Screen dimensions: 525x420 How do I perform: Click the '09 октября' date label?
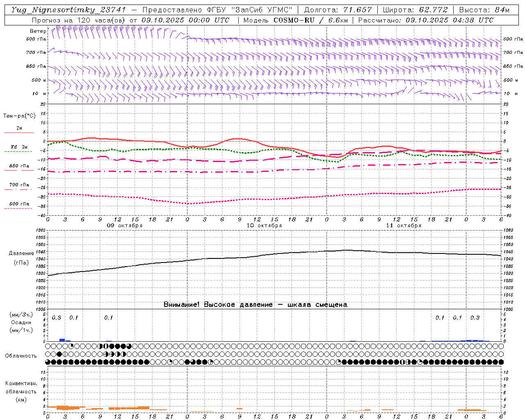coord(125,226)
